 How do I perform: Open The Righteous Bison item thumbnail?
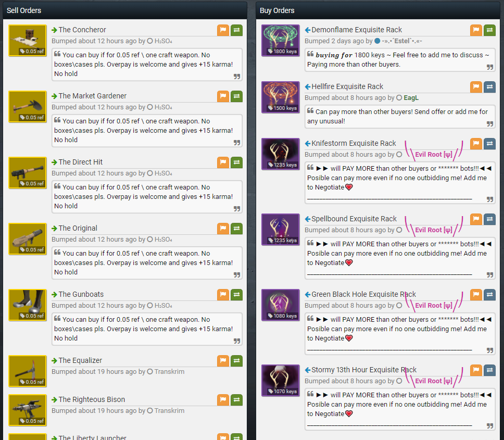28,410
